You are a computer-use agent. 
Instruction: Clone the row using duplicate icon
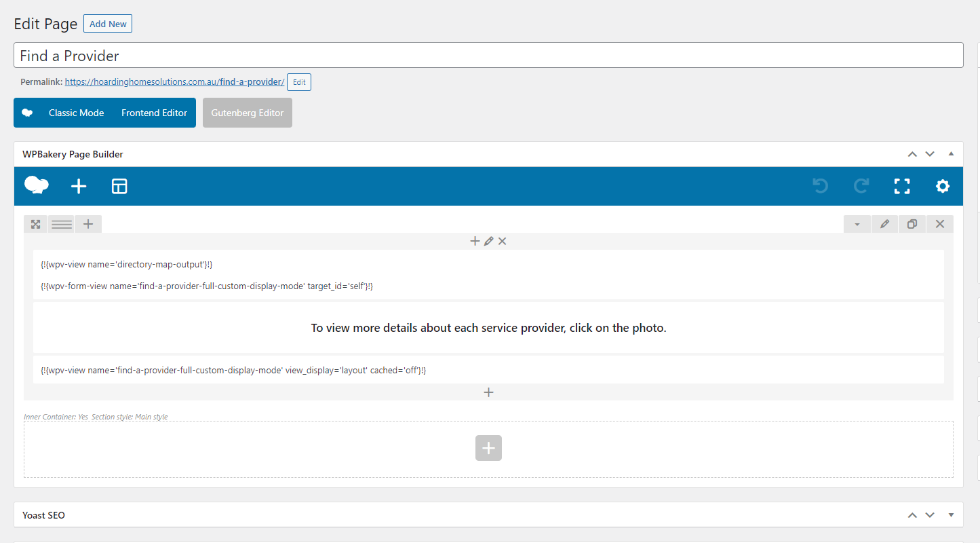912,224
